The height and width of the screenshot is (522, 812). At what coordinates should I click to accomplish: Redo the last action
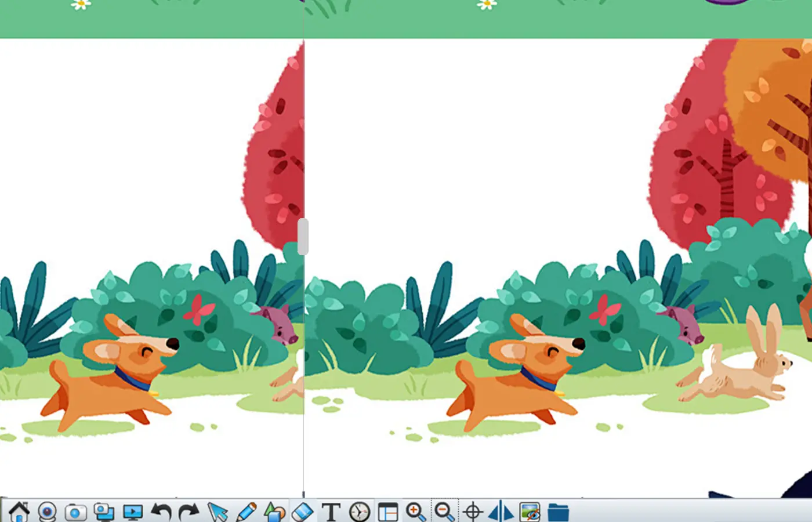click(189, 512)
